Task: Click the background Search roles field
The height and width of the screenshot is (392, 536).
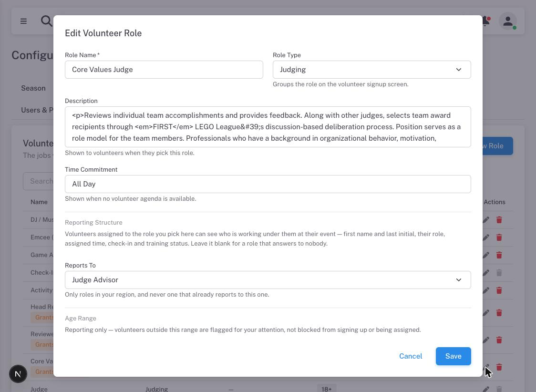Action: [38, 181]
